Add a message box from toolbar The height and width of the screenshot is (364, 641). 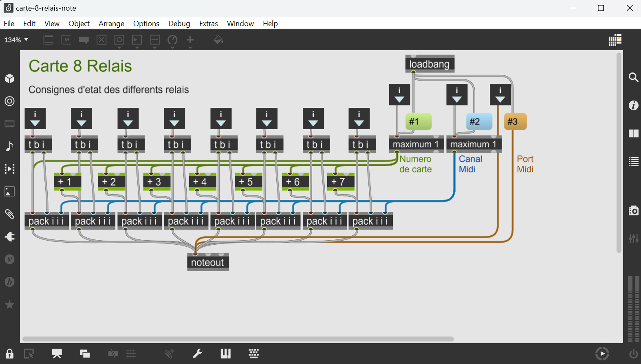pyautogui.click(x=66, y=40)
